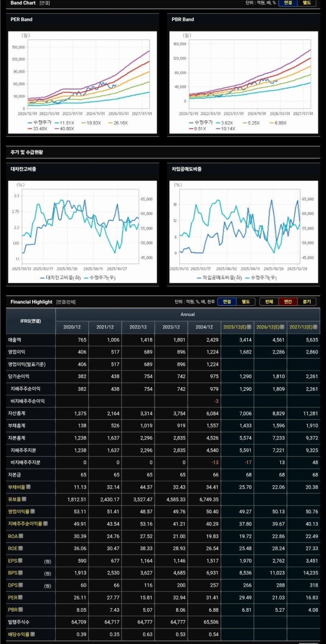Click the 차입공매도비중 chart plot
Viewport: 326px width, 644px height.
click(x=240, y=227)
